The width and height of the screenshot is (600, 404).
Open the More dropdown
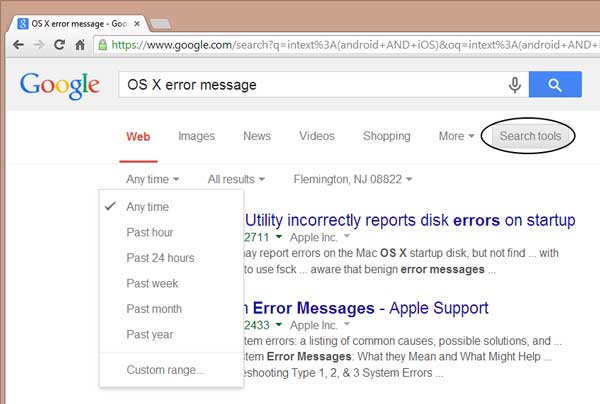click(x=456, y=136)
